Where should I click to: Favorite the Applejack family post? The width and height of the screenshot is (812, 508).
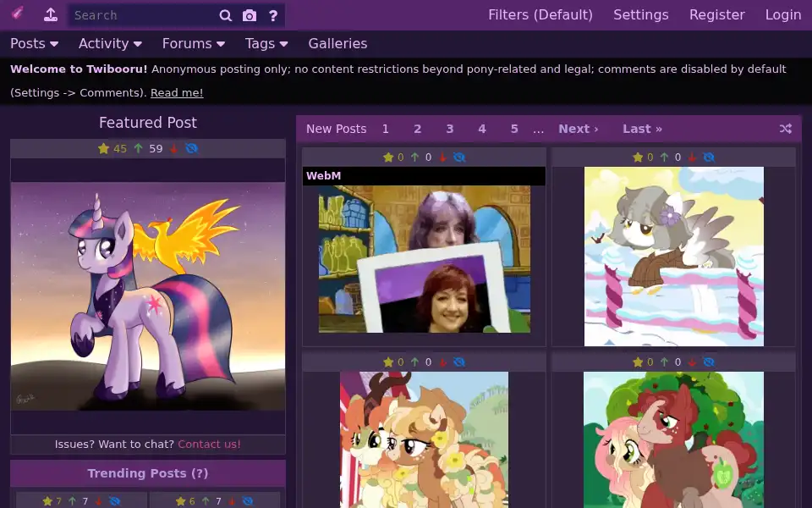point(388,362)
